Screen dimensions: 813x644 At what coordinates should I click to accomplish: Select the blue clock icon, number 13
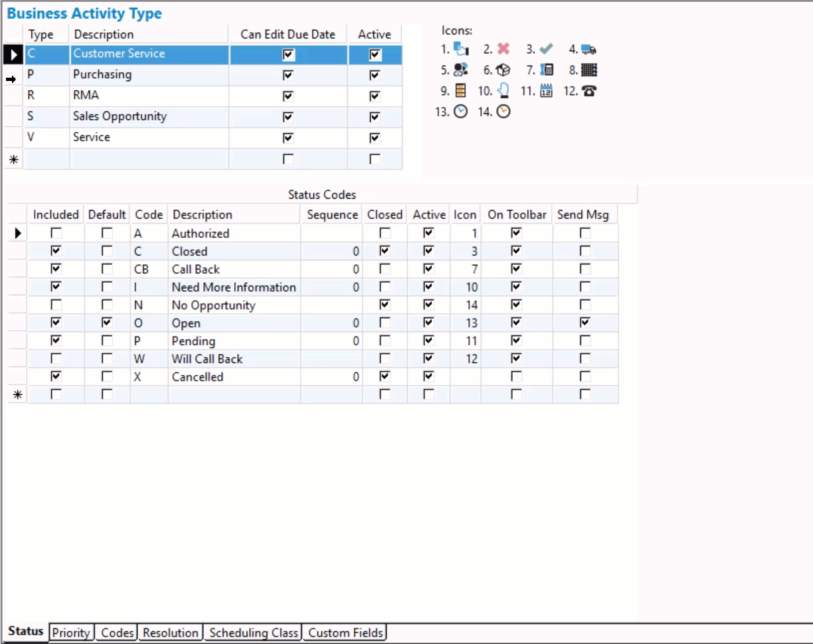pyautogui.click(x=459, y=112)
